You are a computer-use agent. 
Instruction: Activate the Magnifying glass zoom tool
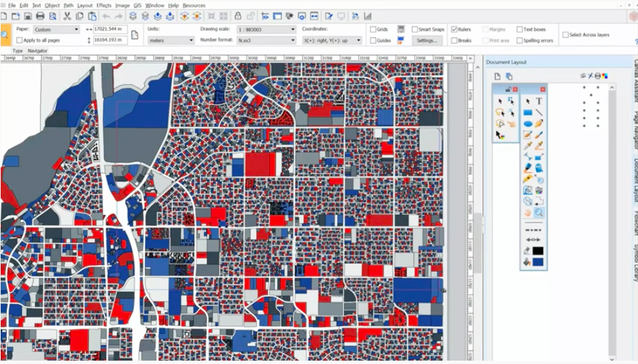[x=540, y=212]
